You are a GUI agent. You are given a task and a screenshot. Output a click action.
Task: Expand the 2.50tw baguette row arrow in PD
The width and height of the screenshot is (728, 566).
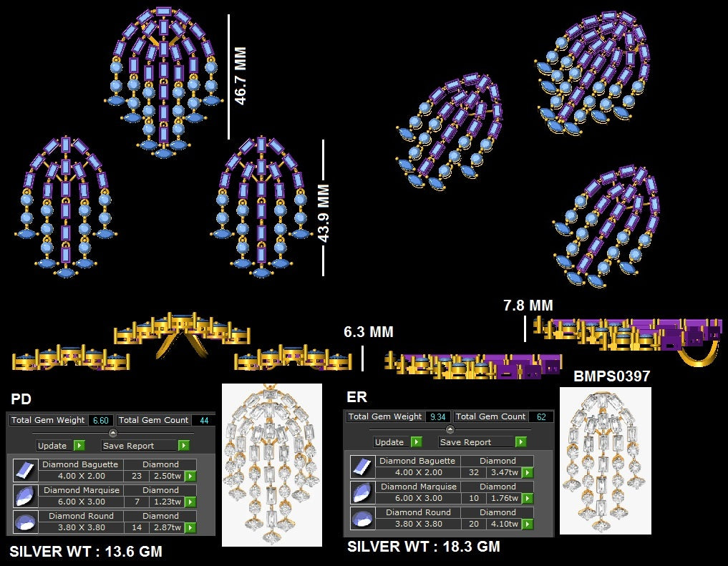[190, 476]
